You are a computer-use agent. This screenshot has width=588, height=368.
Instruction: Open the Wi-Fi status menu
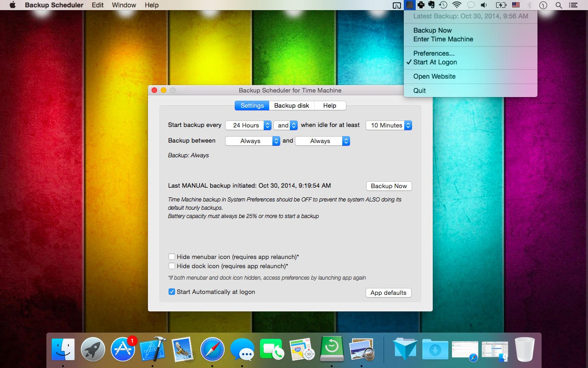(457, 5)
